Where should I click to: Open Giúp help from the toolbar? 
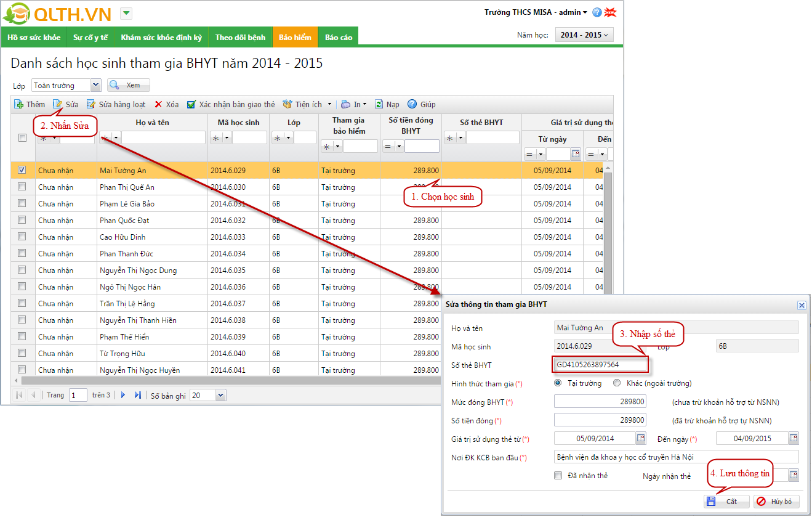(422, 104)
